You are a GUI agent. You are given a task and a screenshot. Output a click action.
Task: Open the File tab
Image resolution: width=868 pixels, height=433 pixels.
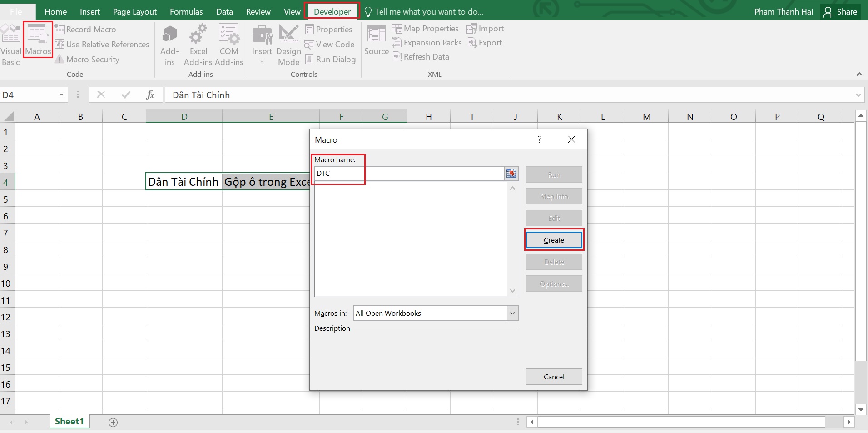[x=16, y=12]
